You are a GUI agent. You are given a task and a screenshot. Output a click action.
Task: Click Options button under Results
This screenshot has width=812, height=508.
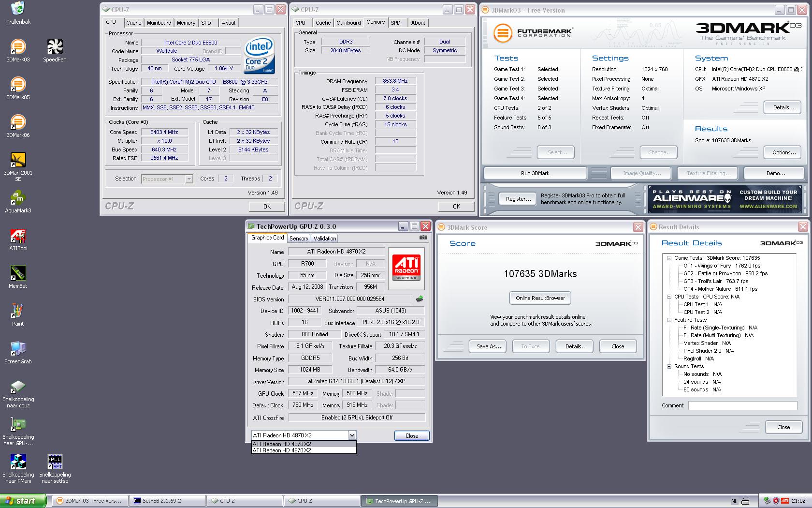pos(783,152)
